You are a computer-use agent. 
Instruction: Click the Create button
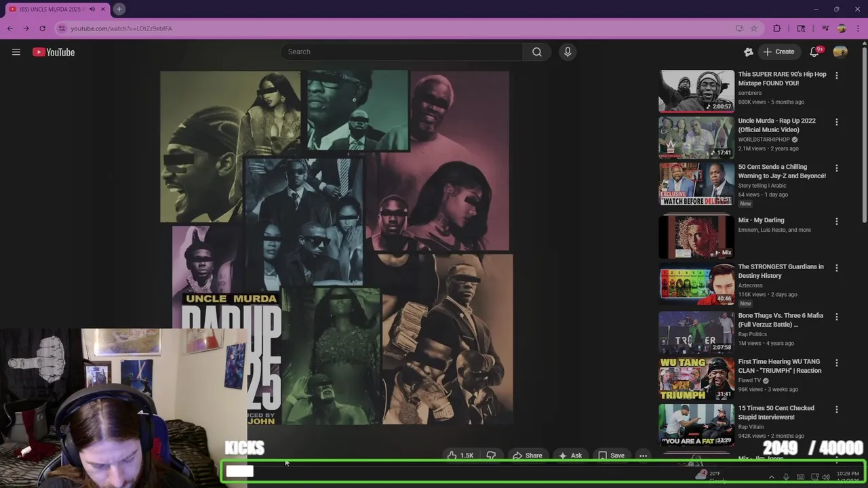point(778,52)
